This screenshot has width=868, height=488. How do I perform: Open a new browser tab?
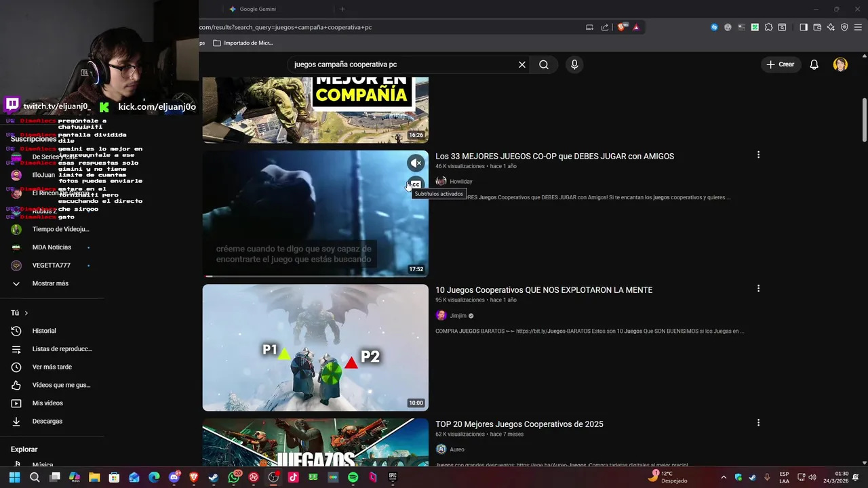[342, 9]
